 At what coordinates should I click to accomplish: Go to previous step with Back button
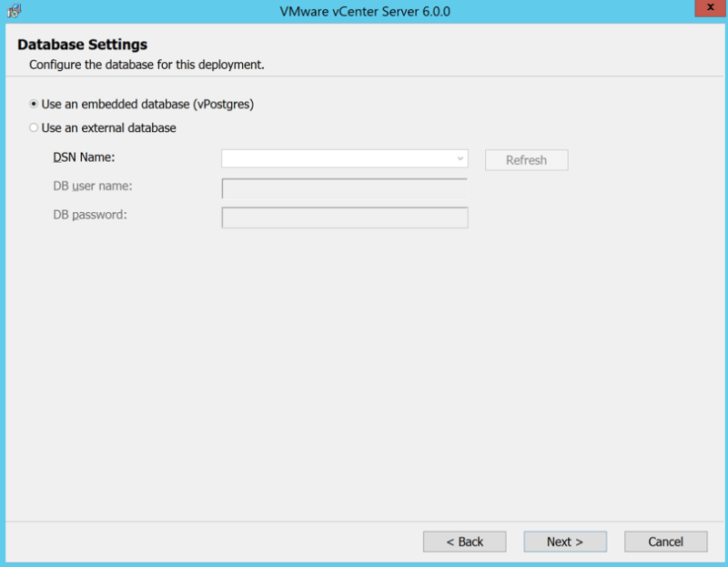click(464, 542)
